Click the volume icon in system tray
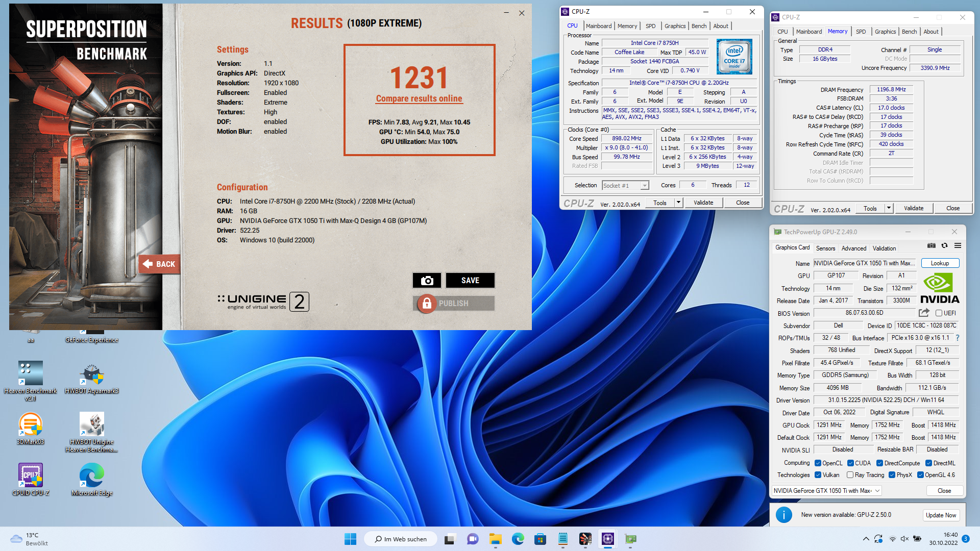 [904, 539]
